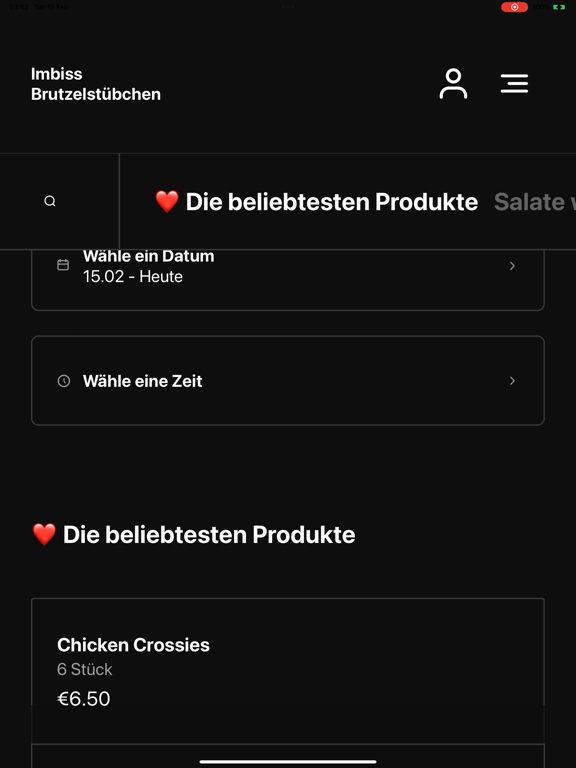Open the hamburger menu icon

tap(514, 84)
